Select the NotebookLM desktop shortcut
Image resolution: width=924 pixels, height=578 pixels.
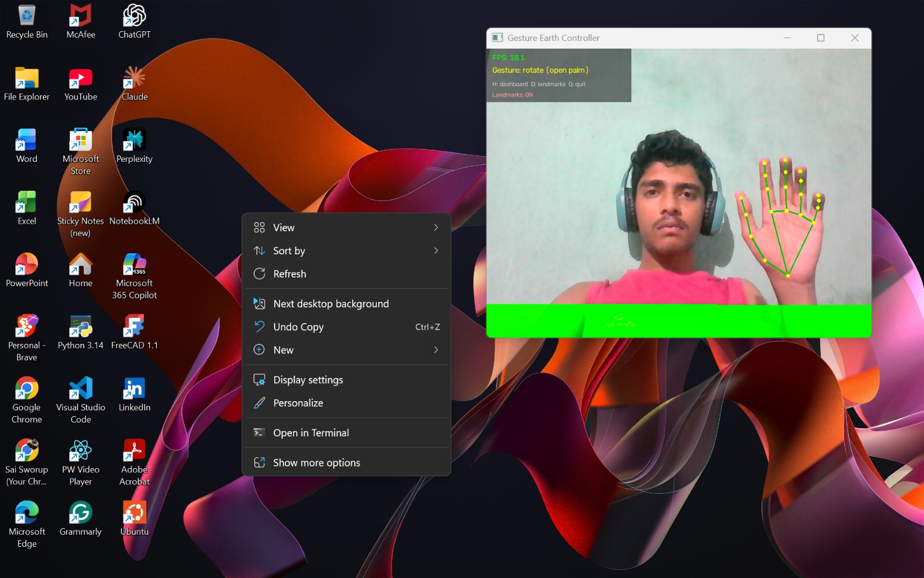135,209
